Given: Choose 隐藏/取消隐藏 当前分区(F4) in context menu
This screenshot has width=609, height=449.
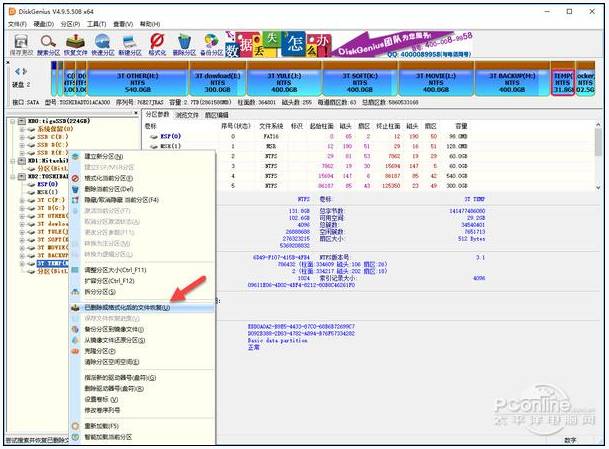Looking at the screenshot, I should [x=122, y=200].
